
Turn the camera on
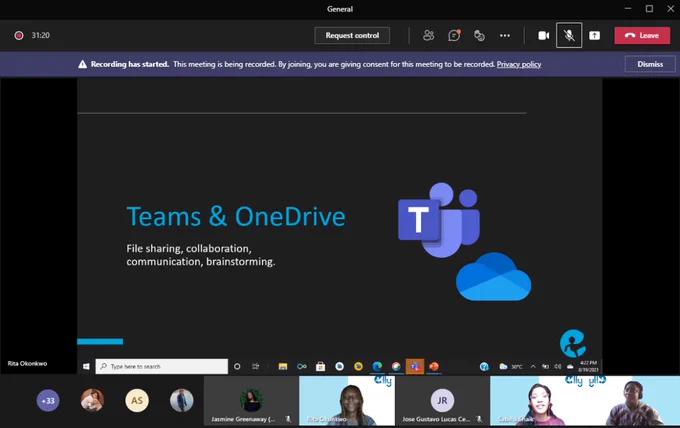click(543, 36)
